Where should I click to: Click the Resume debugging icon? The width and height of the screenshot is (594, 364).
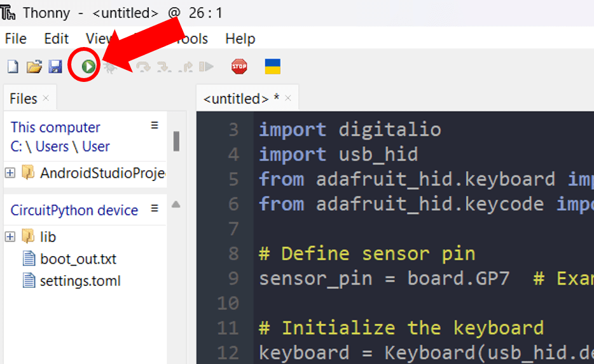tap(206, 67)
